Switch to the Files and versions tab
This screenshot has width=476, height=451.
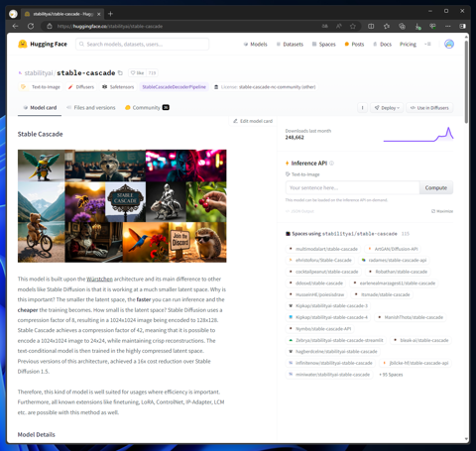coord(91,108)
